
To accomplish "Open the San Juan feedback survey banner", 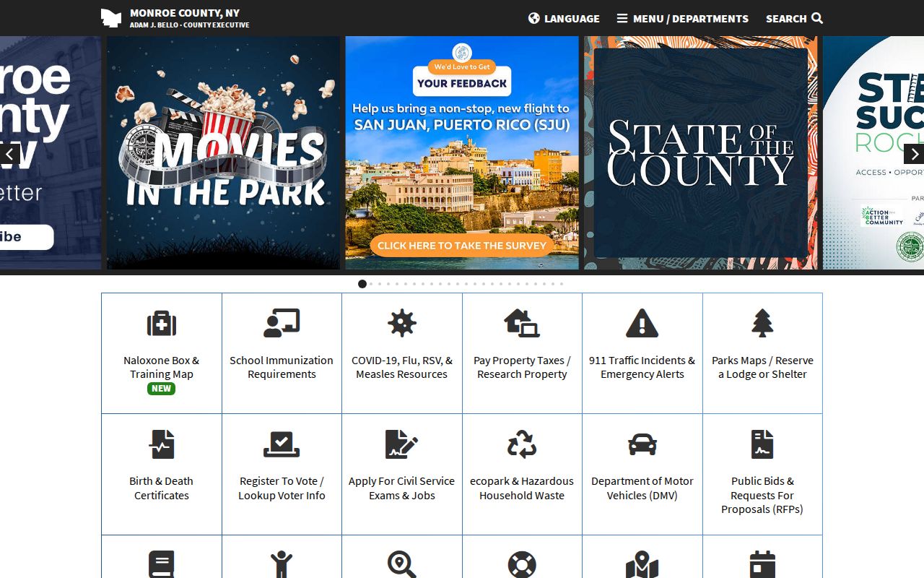I will [x=462, y=153].
